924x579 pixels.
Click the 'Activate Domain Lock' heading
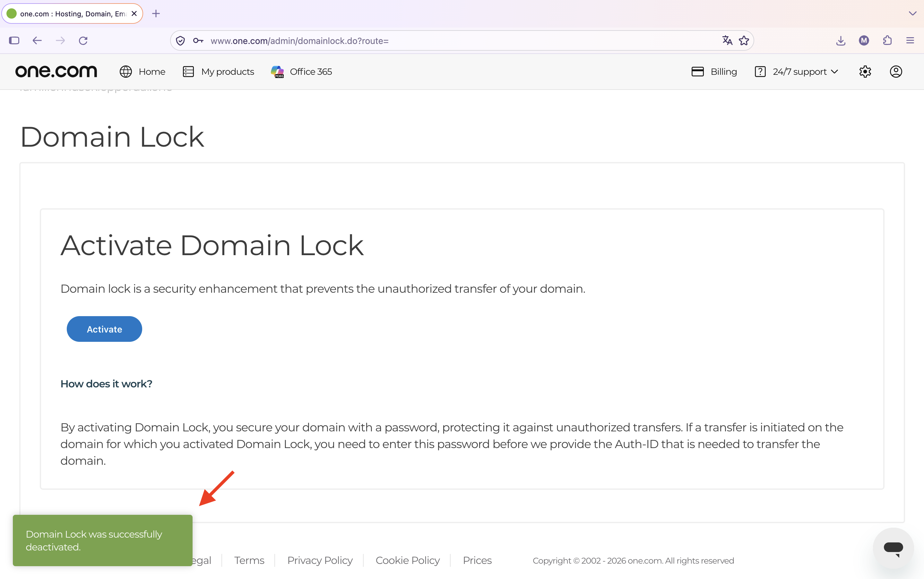pos(212,245)
